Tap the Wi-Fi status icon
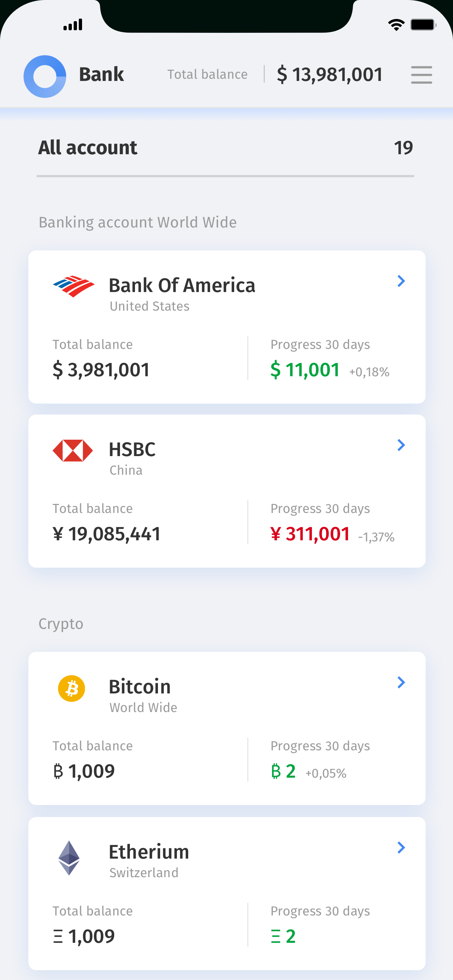This screenshot has height=980, width=453. [396, 25]
